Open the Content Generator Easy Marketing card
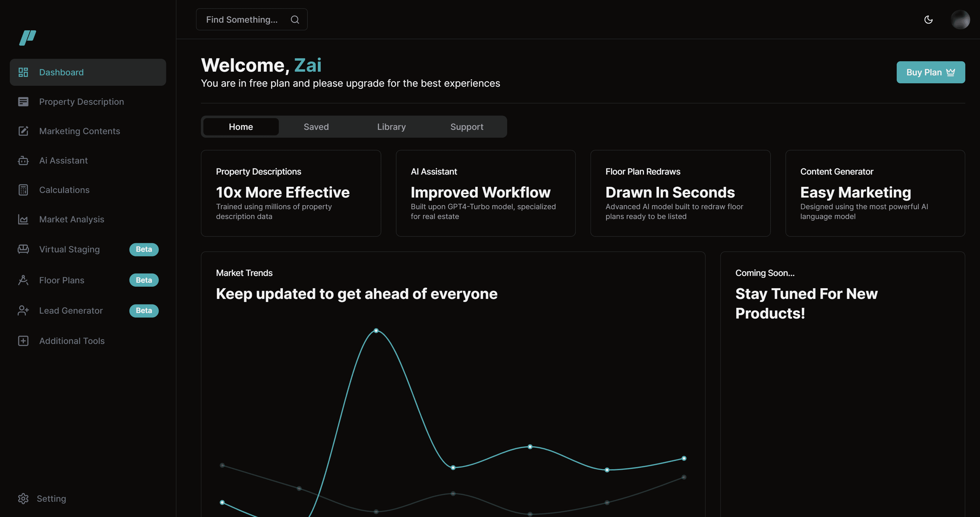Viewport: 980px width, 517px height. (875, 193)
